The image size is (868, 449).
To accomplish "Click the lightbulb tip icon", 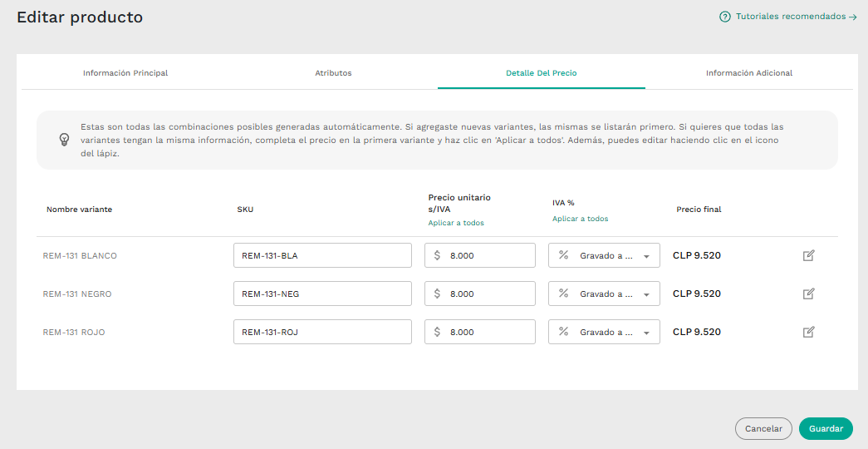I will (64, 140).
